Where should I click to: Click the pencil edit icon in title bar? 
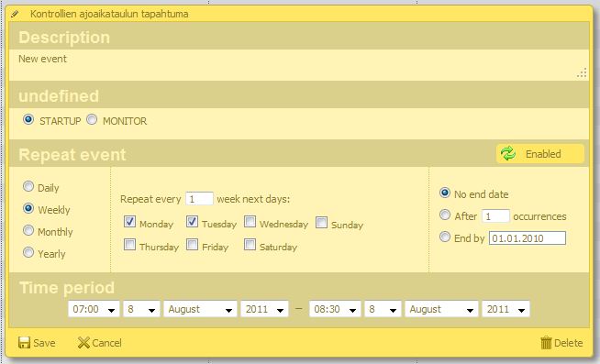click(x=15, y=14)
